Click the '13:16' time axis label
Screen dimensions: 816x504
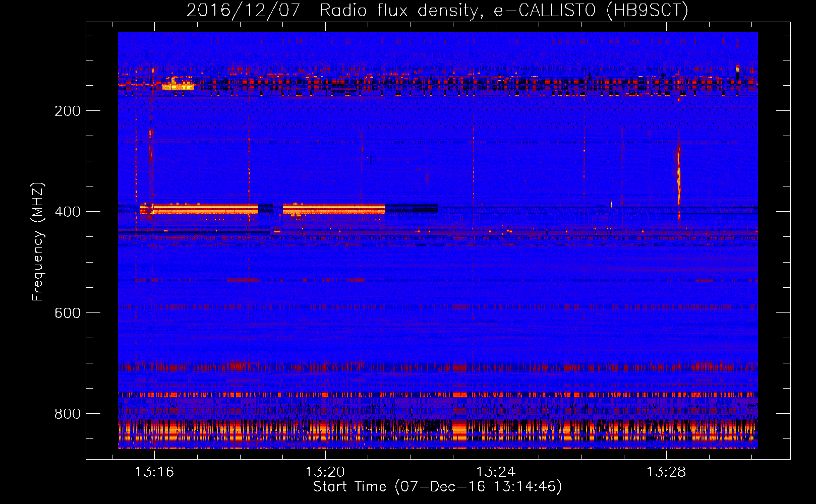pos(154,472)
